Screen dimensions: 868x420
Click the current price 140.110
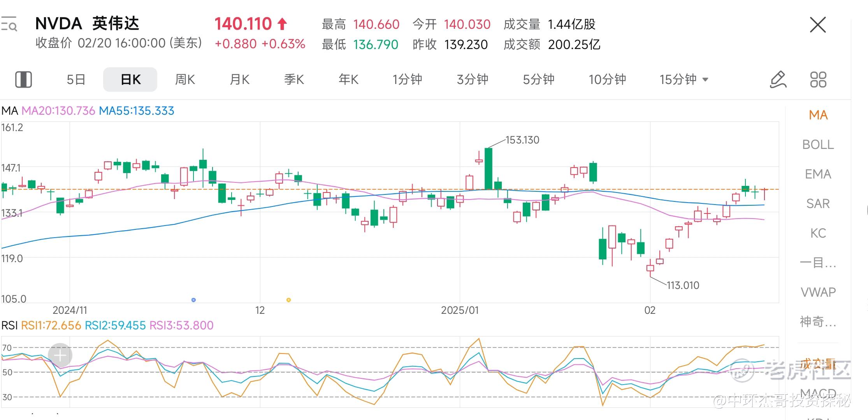tap(243, 24)
